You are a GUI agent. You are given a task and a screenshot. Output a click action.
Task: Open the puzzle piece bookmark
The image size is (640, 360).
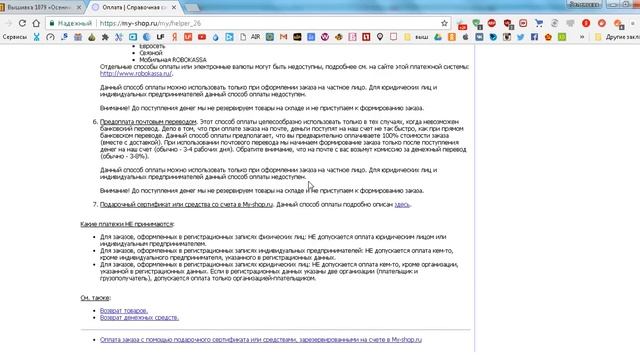pos(105,37)
